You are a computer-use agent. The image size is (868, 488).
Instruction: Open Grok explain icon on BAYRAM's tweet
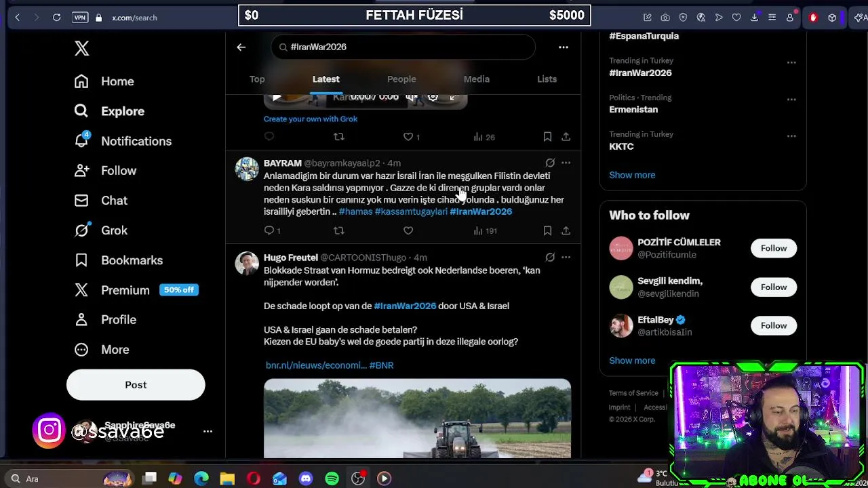[550, 163]
